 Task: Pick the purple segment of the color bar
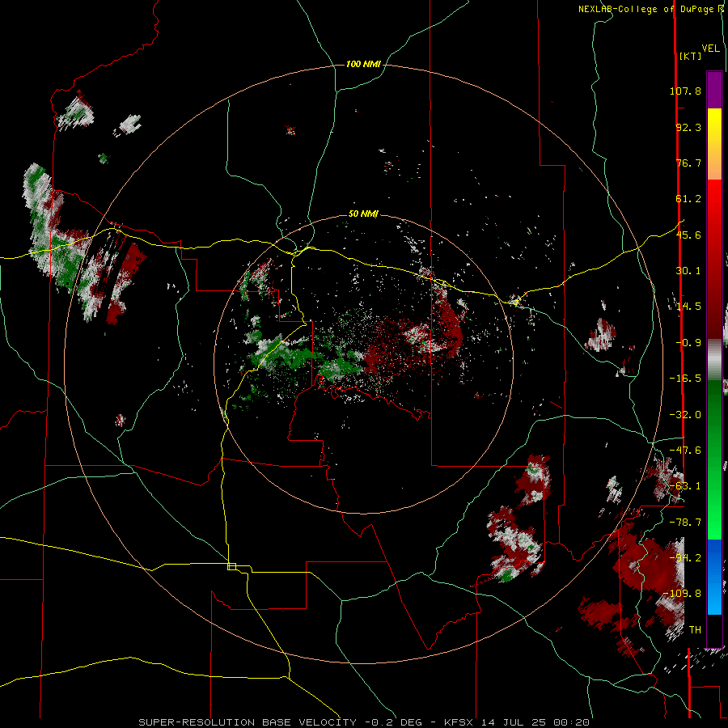(714, 90)
